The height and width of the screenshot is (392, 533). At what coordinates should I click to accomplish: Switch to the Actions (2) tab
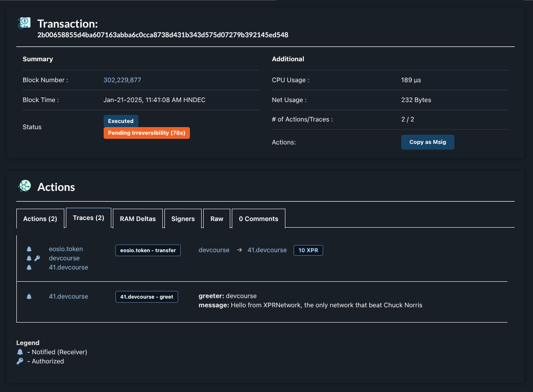point(40,218)
